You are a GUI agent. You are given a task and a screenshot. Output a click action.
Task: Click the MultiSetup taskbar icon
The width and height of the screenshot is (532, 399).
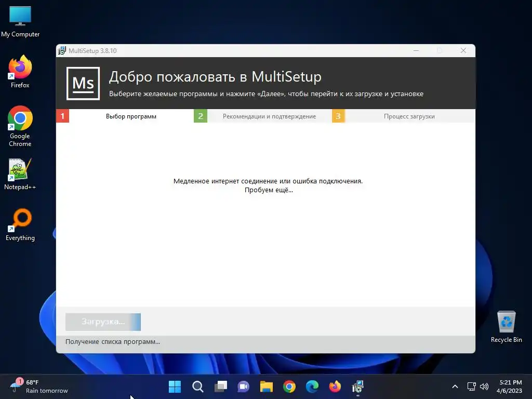click(357, 387)
